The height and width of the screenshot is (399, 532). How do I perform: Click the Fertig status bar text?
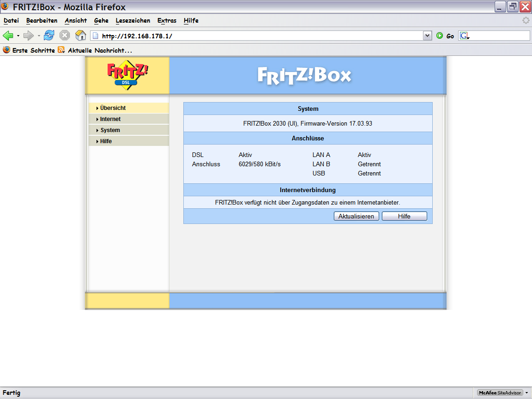point(12,393)
